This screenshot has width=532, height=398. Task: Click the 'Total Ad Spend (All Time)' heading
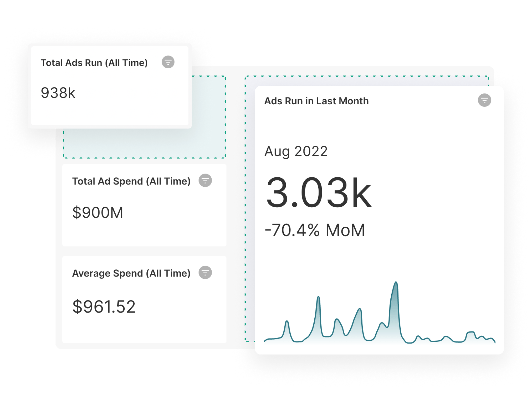tap(131, 181)
